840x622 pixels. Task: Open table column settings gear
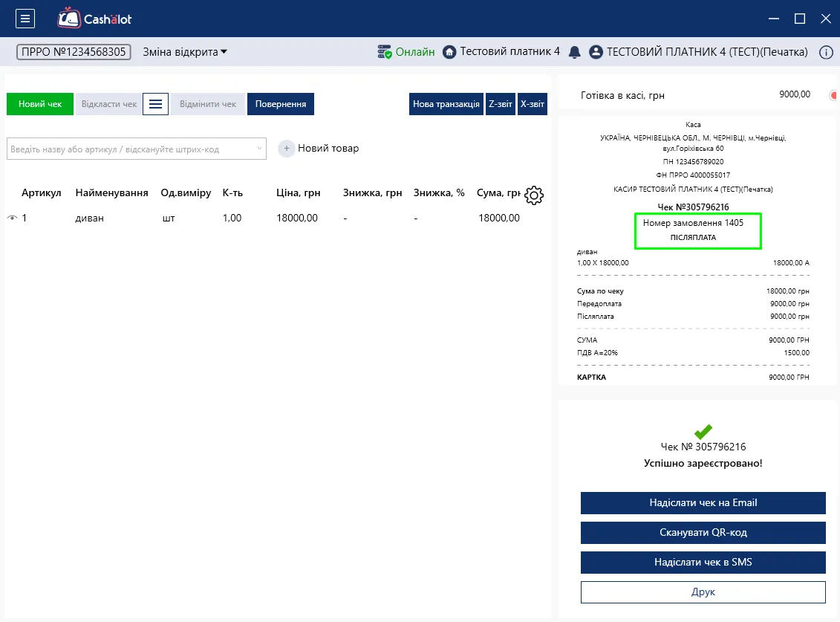pos(533,195)
